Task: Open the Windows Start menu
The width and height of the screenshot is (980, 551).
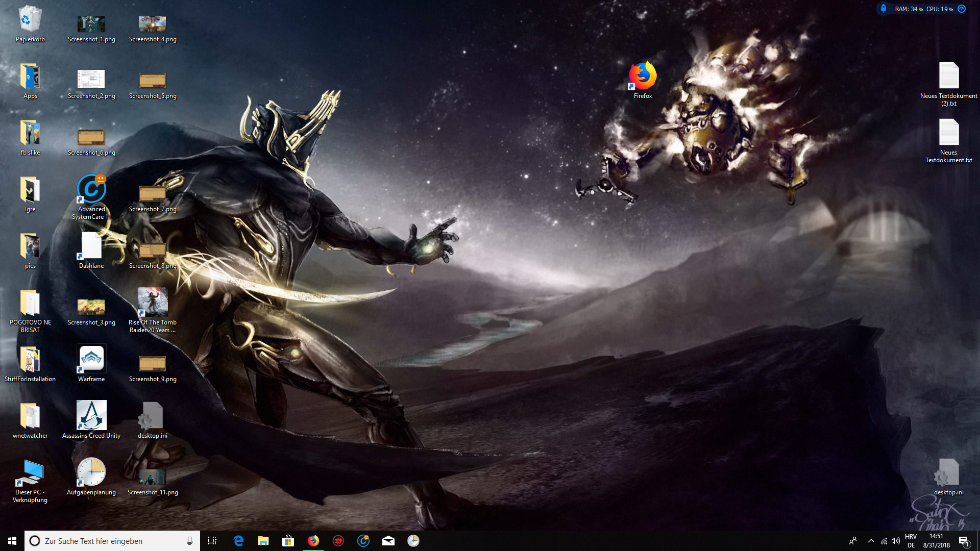Action: click(12, 541)
